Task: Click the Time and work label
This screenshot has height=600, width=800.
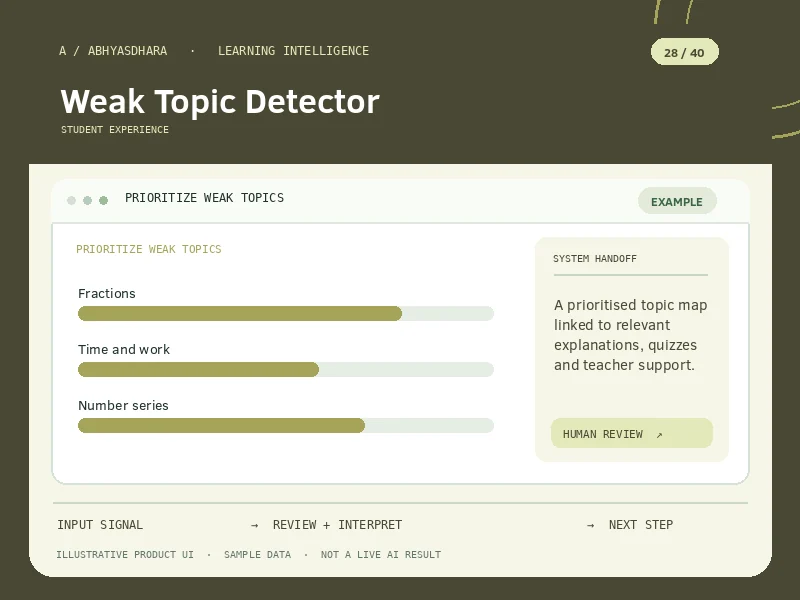Action: click(x=124, y=349)
